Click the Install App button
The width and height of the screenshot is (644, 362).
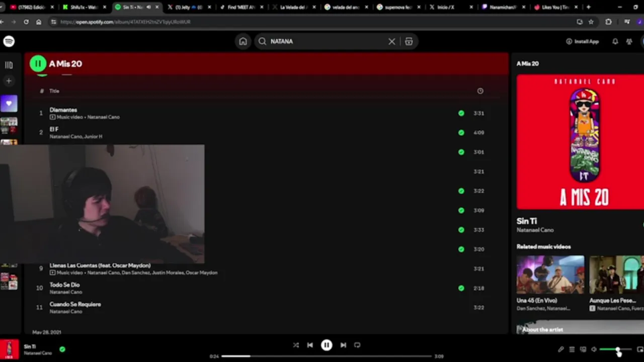[x=582, y=41]
